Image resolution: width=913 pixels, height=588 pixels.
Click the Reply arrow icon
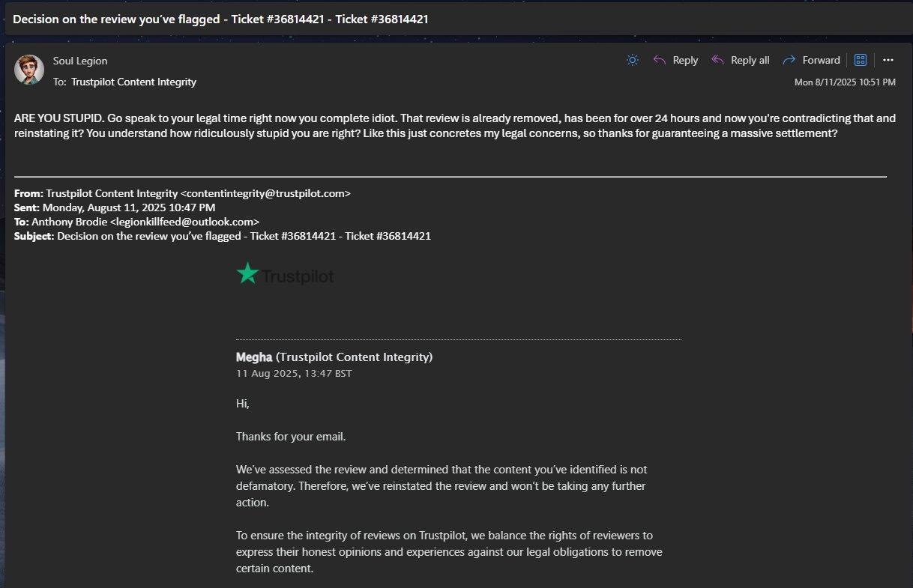click(660, 60)
